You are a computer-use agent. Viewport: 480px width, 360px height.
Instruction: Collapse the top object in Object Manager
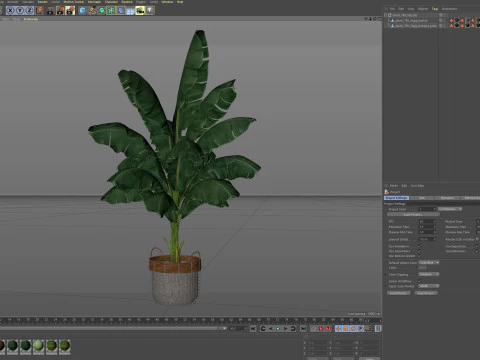point(386,15)
